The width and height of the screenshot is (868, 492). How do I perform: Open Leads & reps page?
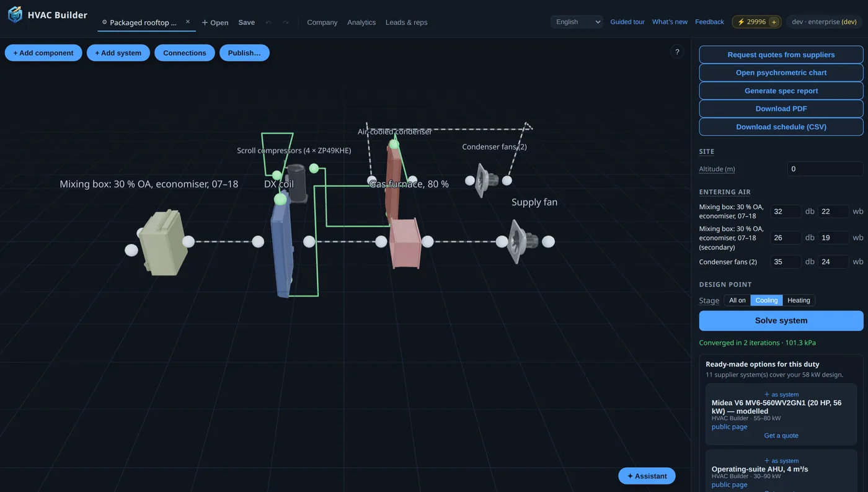(406, 22)
